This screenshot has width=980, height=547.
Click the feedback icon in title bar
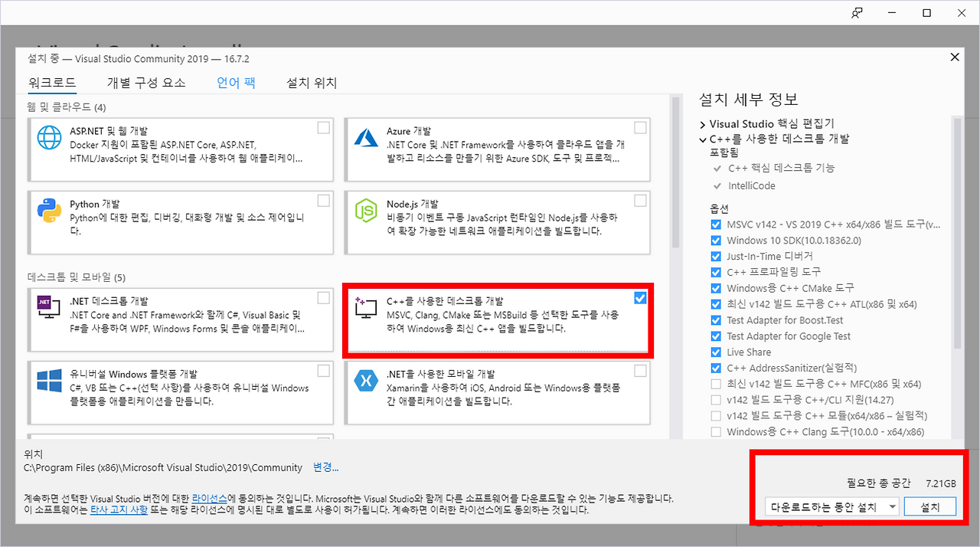tap(857, 13)
